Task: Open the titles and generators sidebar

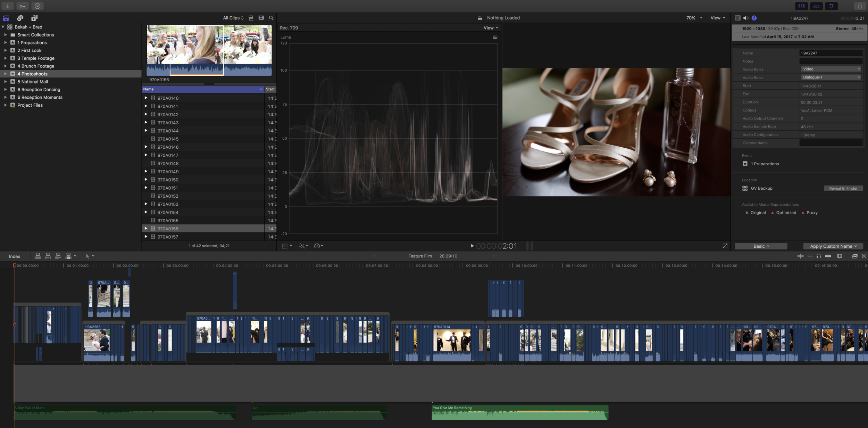Action: point(34,18)
